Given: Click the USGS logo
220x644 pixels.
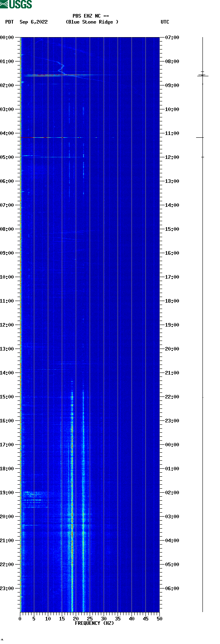Looking at the screenshot, I should tap(16, 4).
